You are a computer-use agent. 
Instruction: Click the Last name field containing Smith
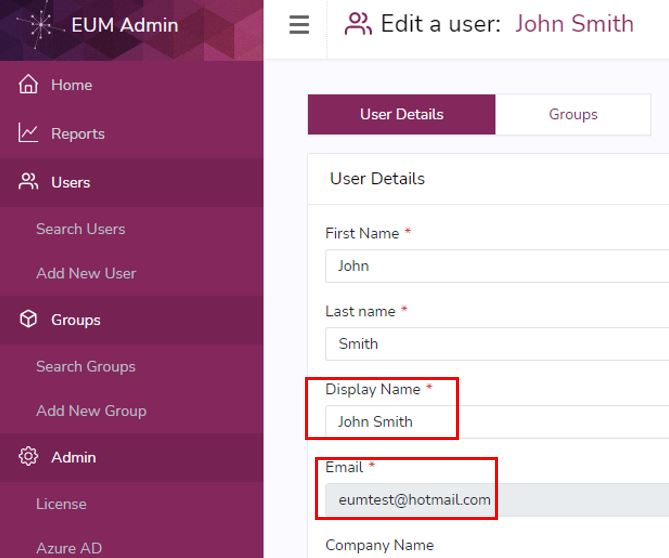pos(497,344)
